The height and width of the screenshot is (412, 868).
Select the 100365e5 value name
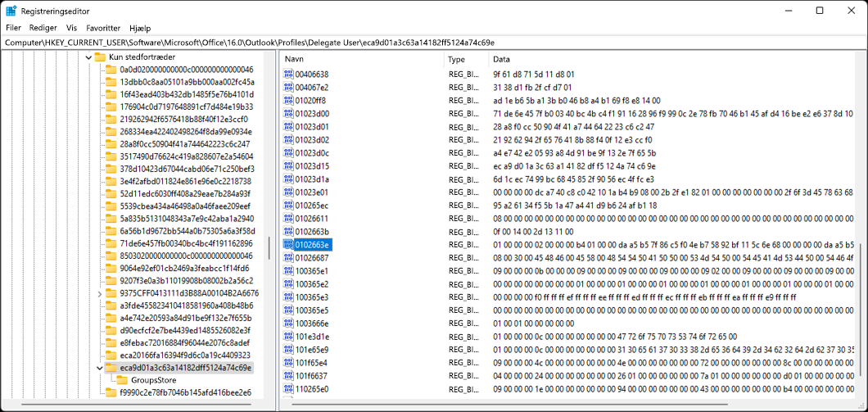click(x=312, y=310)
